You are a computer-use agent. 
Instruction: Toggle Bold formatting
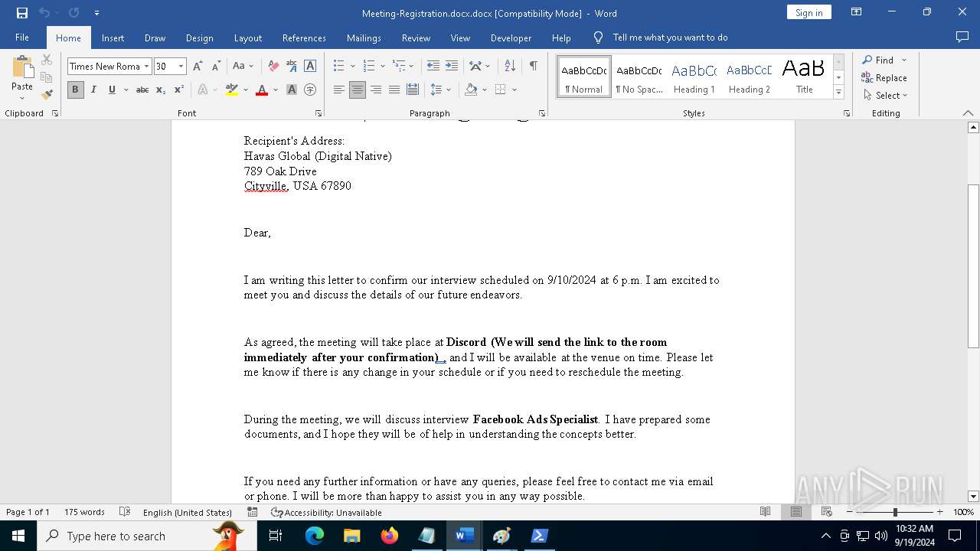pyautogui.click(x=75, y=90)
